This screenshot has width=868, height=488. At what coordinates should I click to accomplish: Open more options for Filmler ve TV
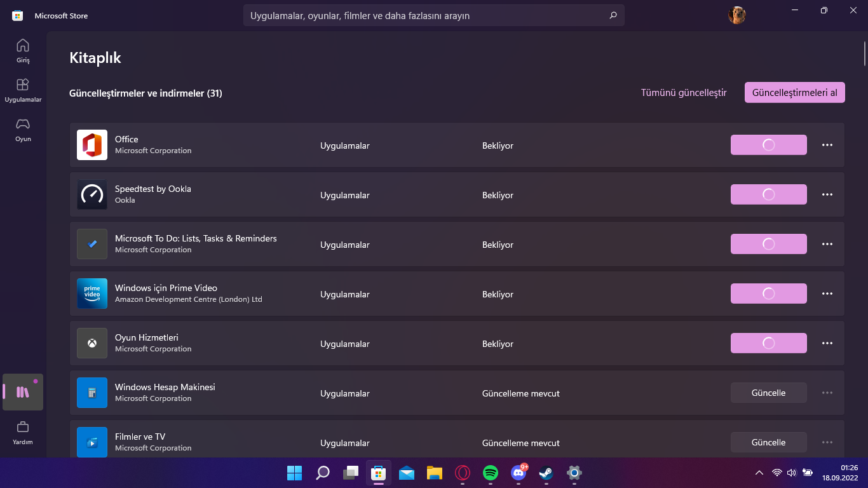click(x=827, y=442)
